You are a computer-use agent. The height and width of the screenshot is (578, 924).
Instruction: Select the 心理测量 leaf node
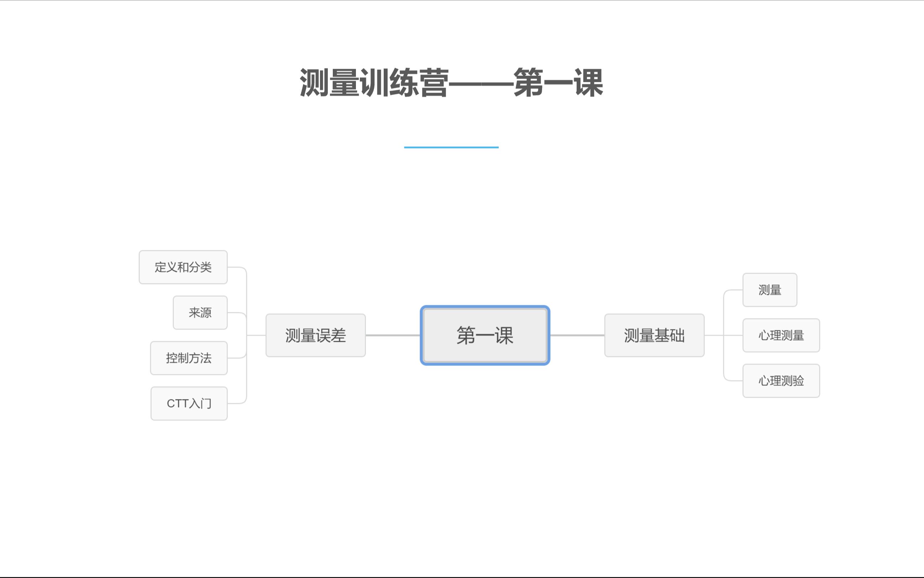click(781, 335)
